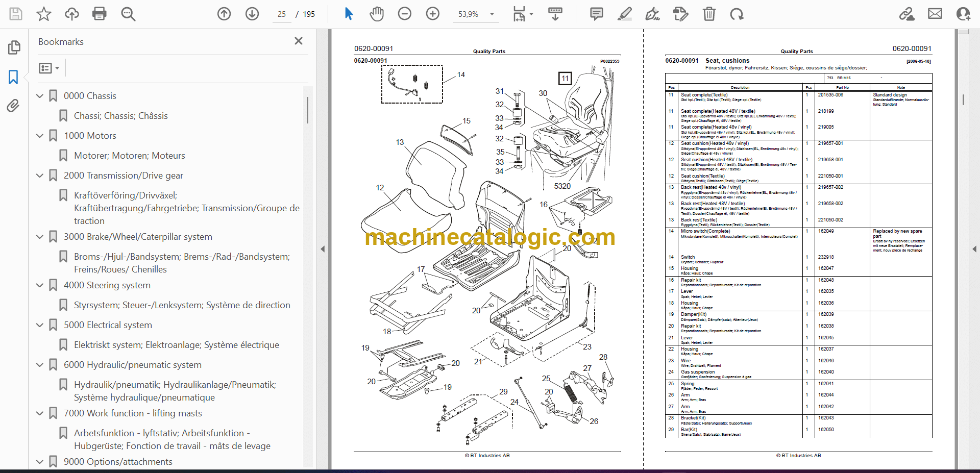The width and height of the screenshot is (980, 473).
Task: Click the bookmarks panel scrollbar
Action: click(307, 110)
